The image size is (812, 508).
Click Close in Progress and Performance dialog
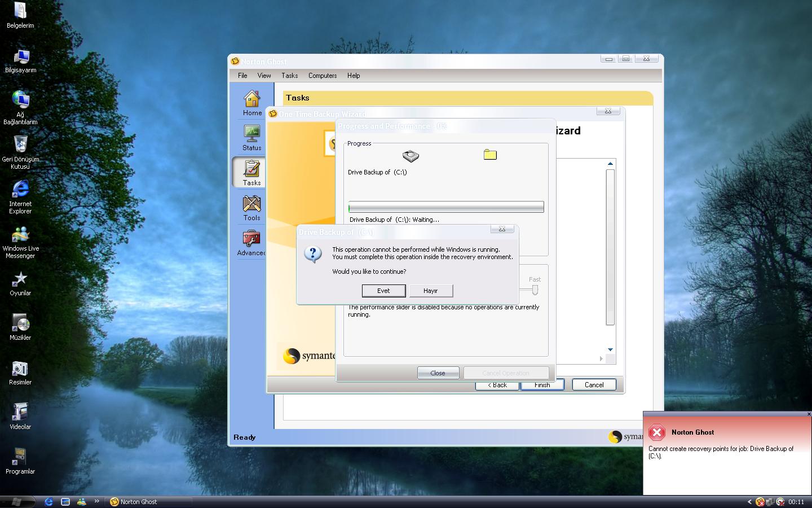pyautogui.click(x=438, y=373)
